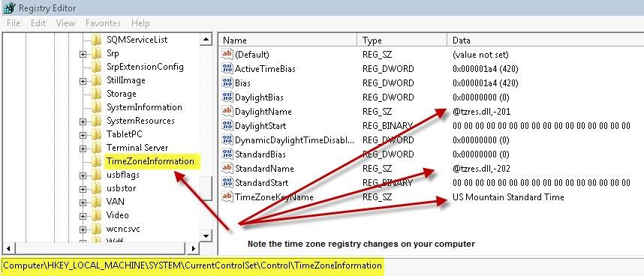The width and height of the screenshot is (644, 276).
Task: Select the Srp folder icon
Action: click(96, 53)
